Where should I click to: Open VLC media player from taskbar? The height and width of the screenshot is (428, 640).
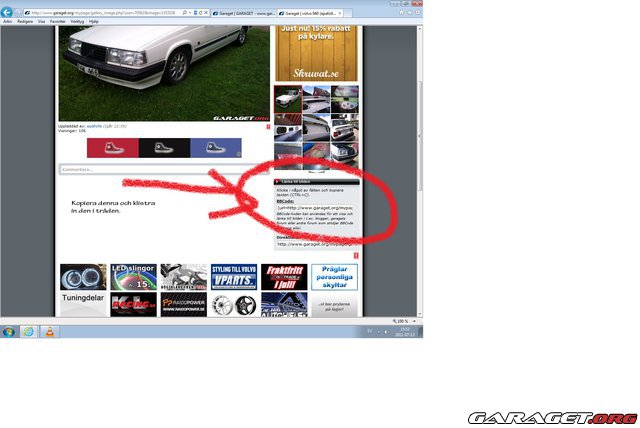coord(50,331)
